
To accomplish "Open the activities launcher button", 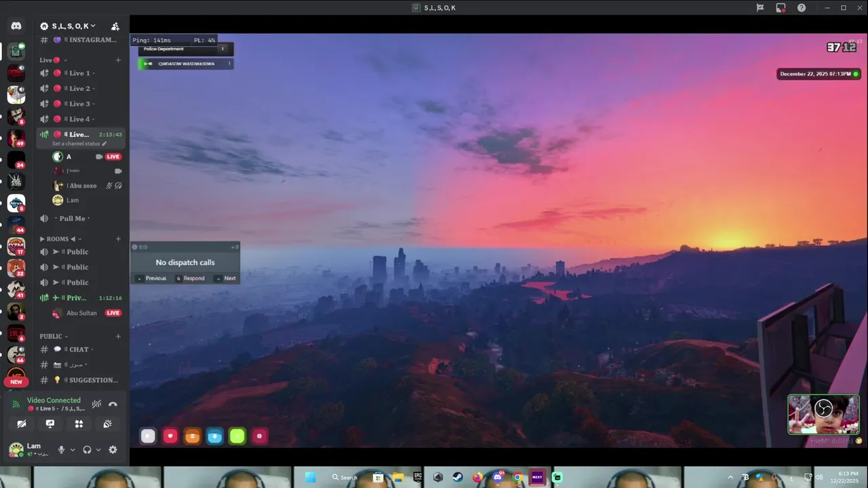I will point(79,424).
